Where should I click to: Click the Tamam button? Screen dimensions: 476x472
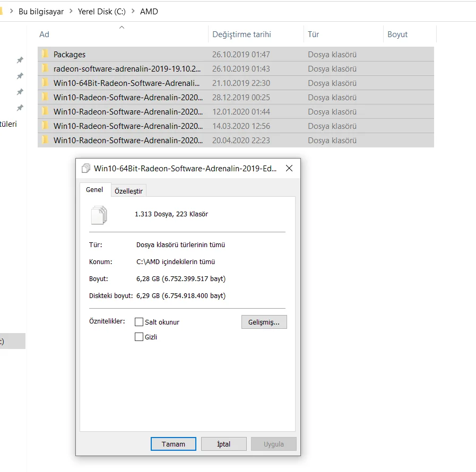point(174,444)
